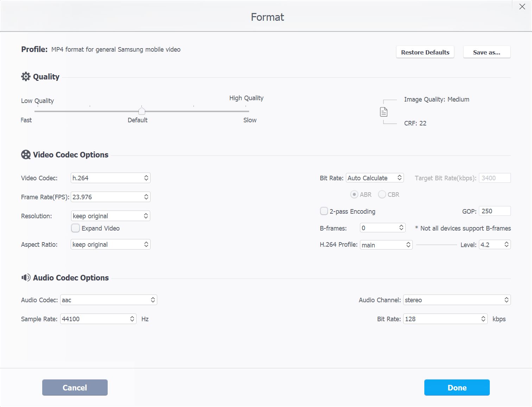Click the 'High Quality' label
The image size is (532, 407).
tap(246, 98)
